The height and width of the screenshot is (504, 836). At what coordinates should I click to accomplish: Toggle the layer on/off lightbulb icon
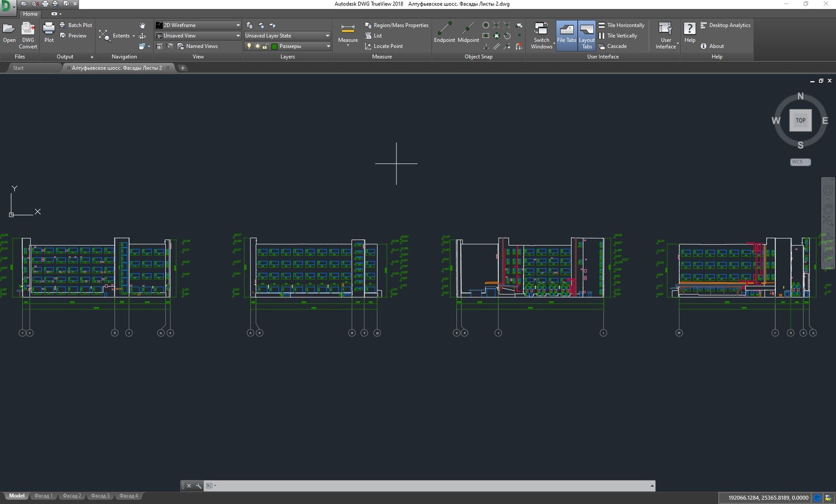click(249, 46)
